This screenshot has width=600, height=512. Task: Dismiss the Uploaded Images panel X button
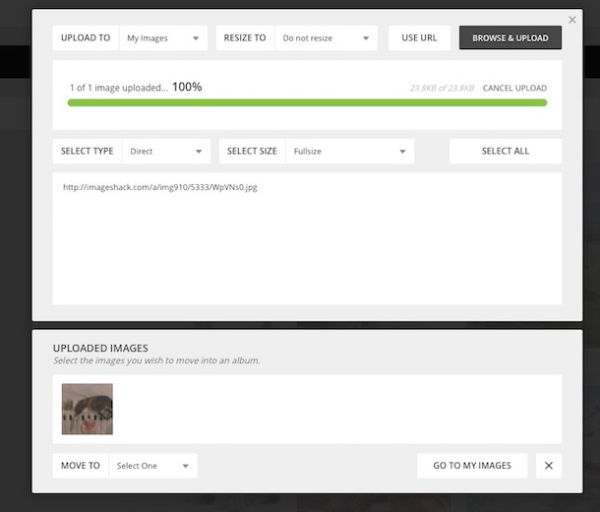(549, 466)
